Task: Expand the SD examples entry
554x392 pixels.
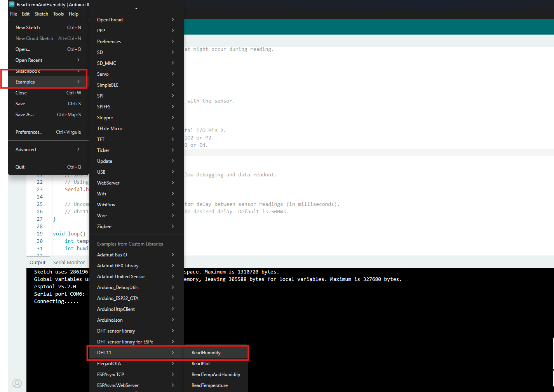Action: point(136,52)
